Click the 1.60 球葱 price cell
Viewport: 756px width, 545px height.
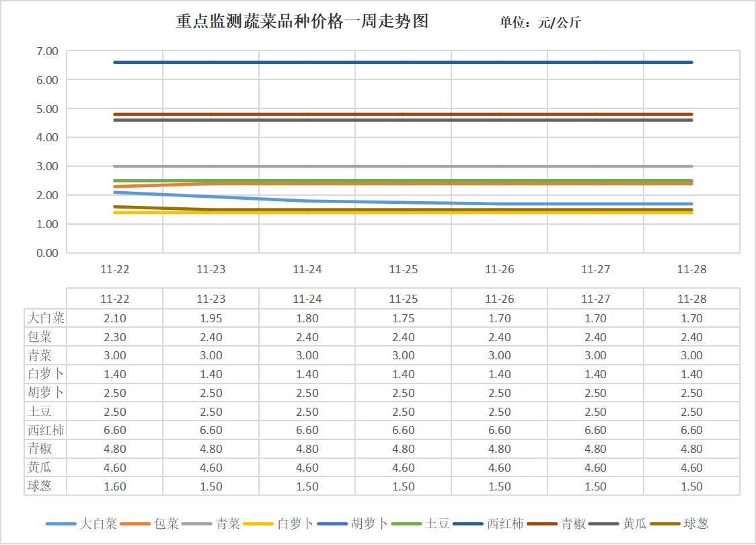point(115,486)
